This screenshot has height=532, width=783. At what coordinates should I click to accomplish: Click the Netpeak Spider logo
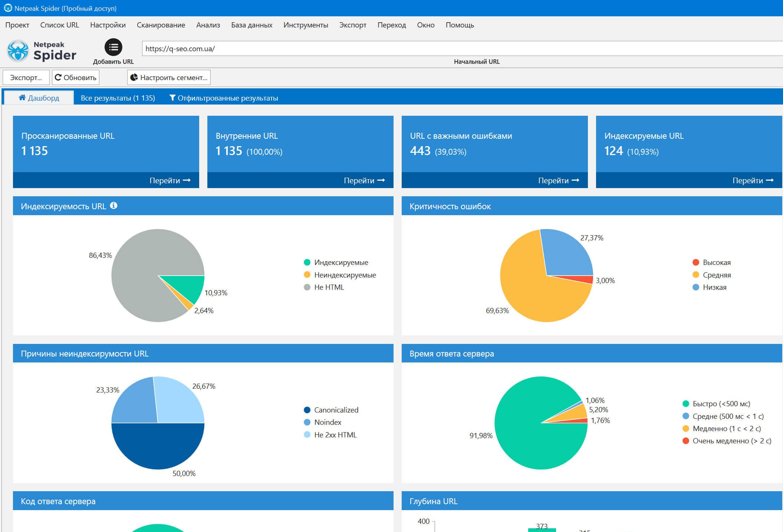pos(42,51)
